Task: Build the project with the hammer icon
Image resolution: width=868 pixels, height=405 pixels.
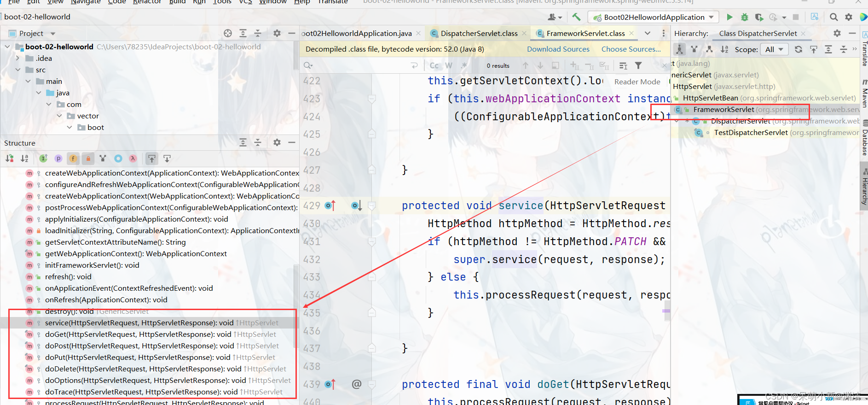Action: click(x=576, y=17)
